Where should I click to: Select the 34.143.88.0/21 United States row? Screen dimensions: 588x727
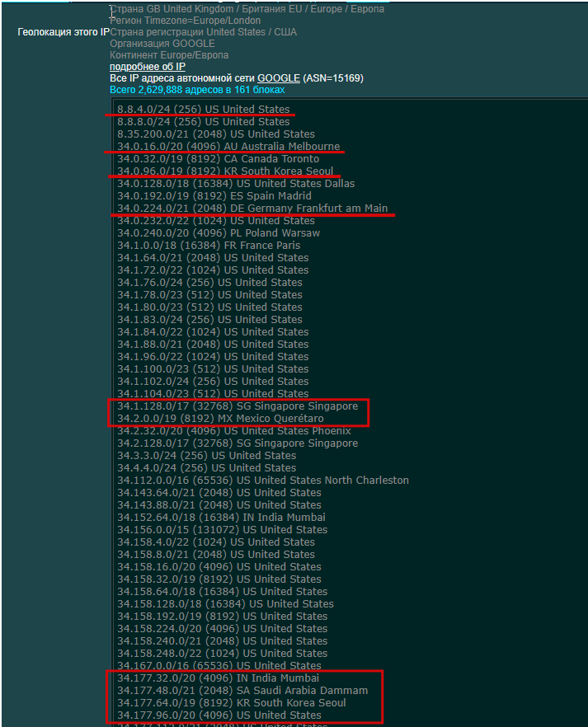pos(219,505)
